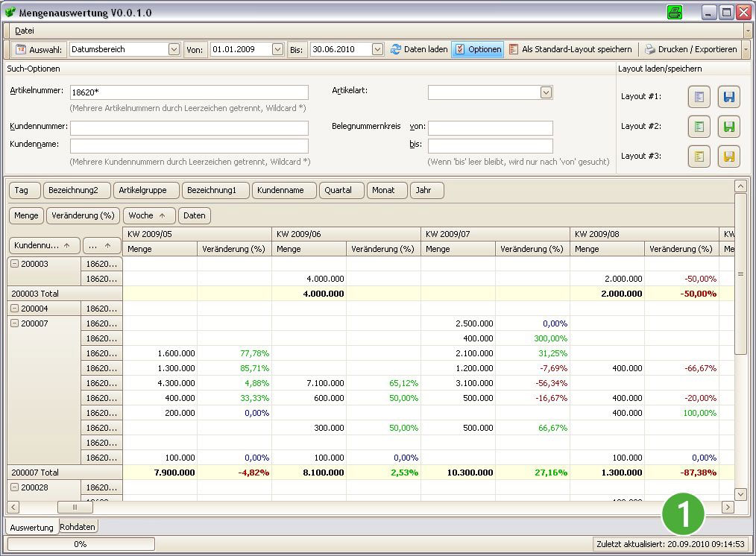Click the Bezeichnung2 field button
Image resolution: width=756 pixels, height=556 pixels.
(77, 190)
